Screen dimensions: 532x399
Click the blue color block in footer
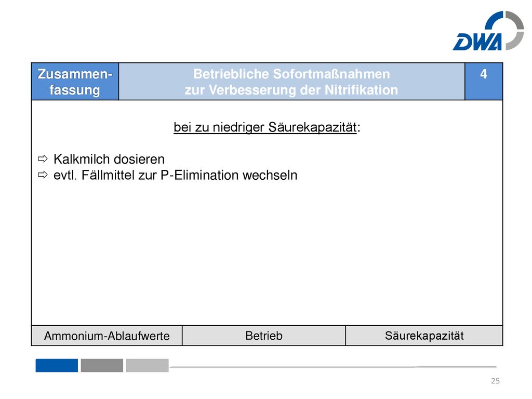[x=57, y=365]
